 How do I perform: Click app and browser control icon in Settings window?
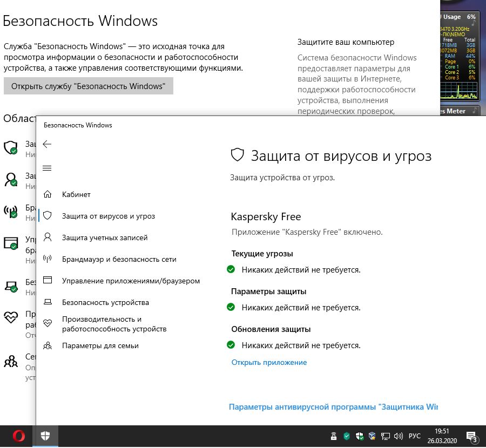point(11,243)
